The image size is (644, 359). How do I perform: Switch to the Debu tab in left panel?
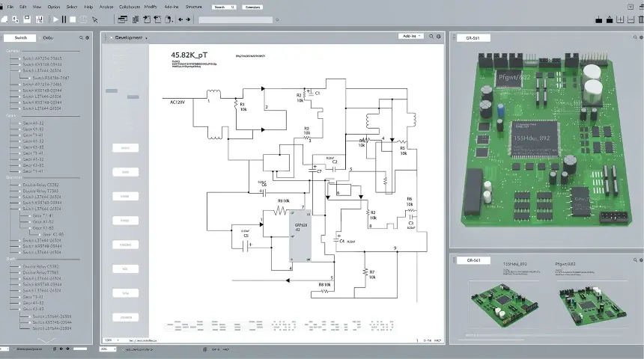(48, 37)
